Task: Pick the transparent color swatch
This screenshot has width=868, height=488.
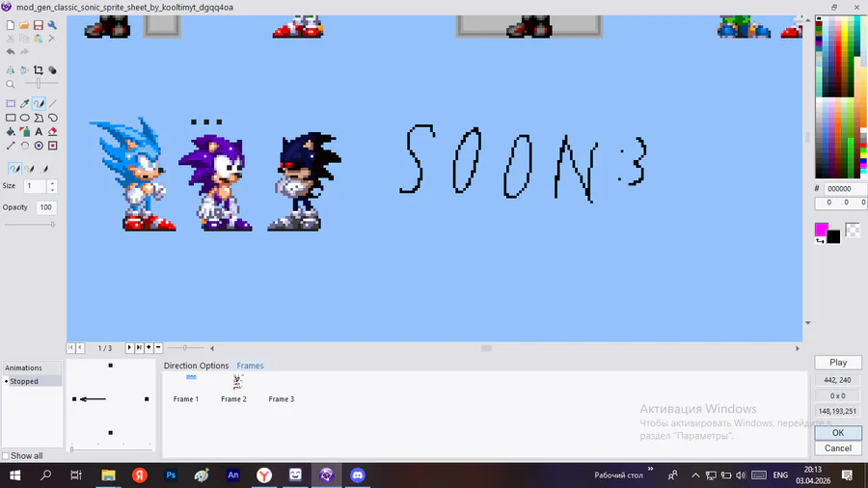Action: pos(853,230)
